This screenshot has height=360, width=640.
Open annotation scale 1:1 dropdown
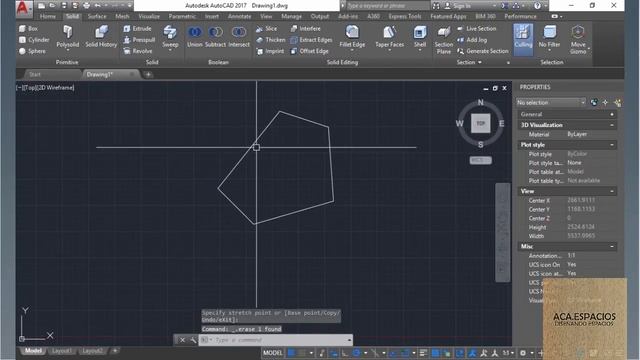(x=508, y=353)
